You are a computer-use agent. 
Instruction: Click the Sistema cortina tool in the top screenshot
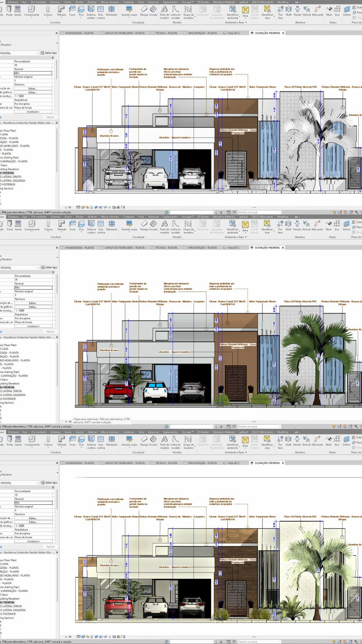pyautogui.click(x=91, y=12)
